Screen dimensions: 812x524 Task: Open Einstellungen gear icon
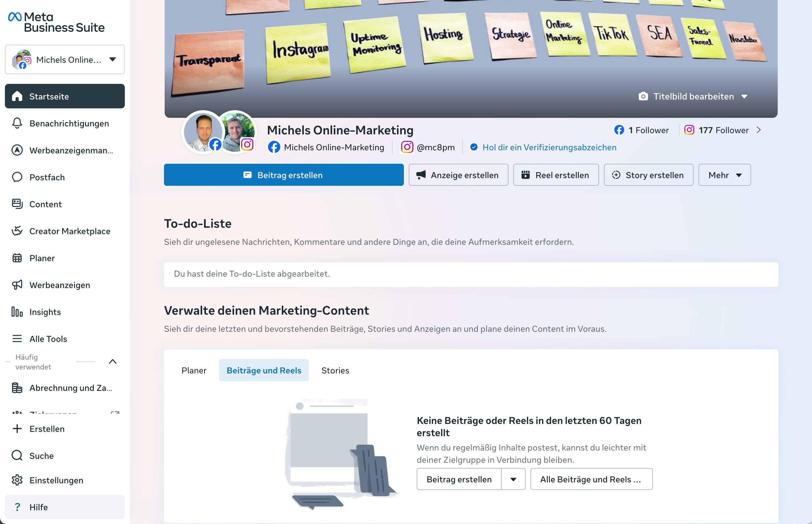(x=17, y=480)
